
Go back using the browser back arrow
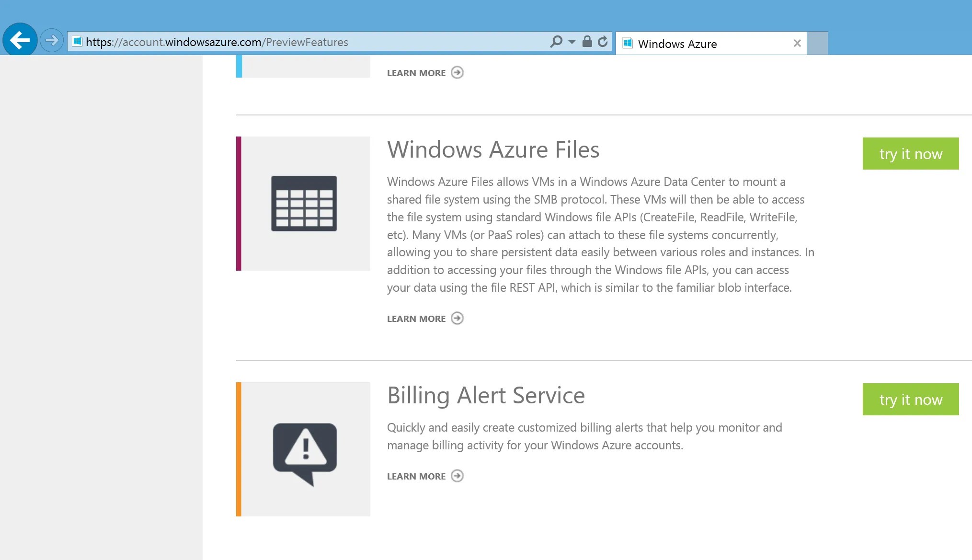20,40
